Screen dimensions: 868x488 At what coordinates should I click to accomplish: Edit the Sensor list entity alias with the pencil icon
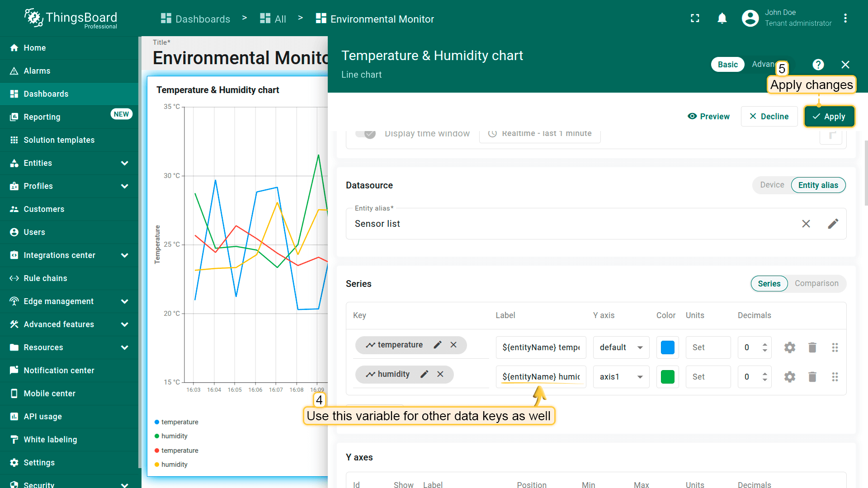click(x=833, y=224)
